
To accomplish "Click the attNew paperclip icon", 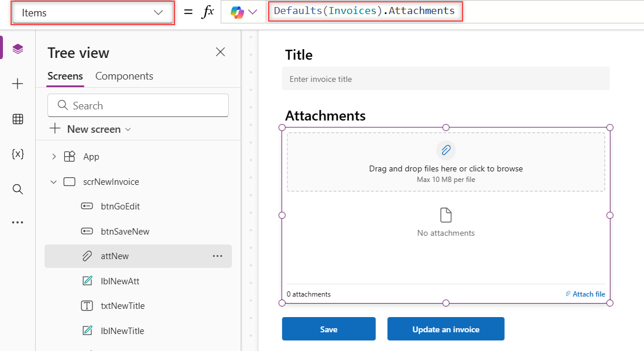I will tap(87, 256).
